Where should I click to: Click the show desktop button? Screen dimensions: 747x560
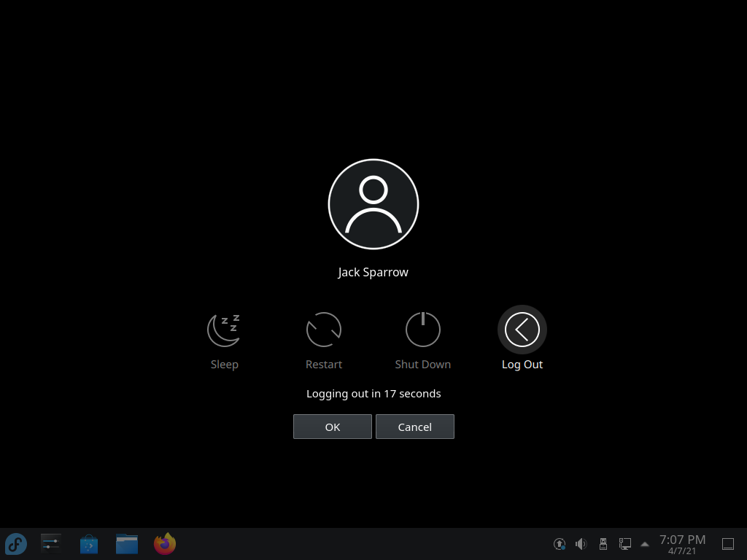pyautogui.click(x=728, y=544)
